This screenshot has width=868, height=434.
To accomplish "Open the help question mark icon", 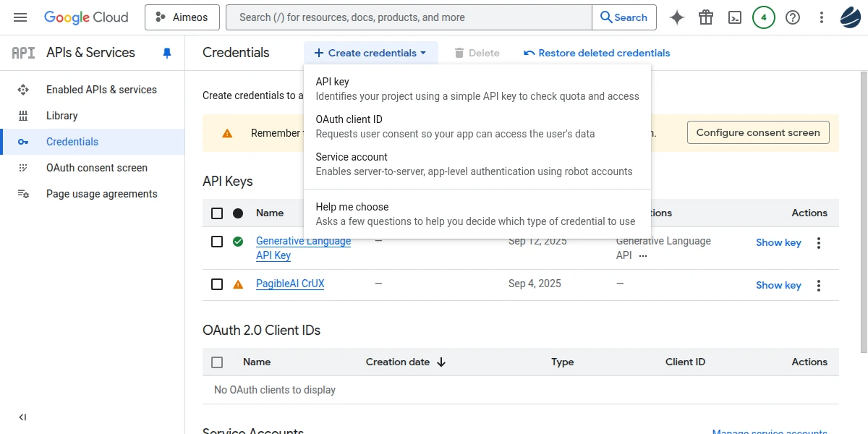I will point(793,17).
